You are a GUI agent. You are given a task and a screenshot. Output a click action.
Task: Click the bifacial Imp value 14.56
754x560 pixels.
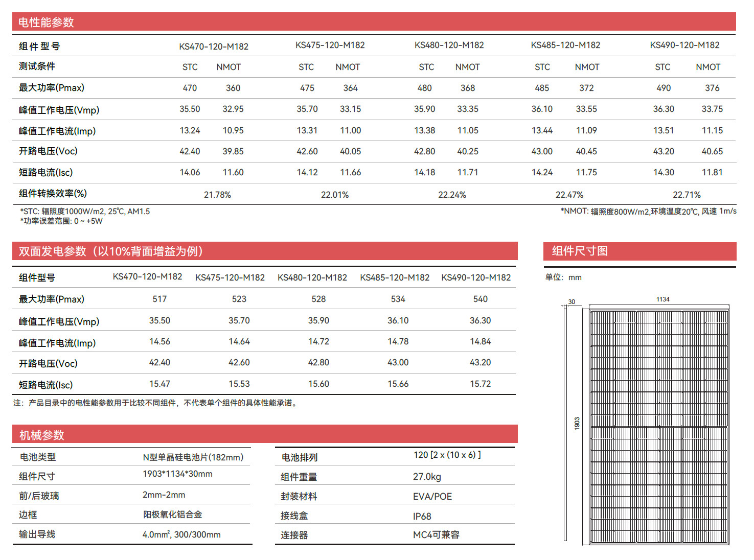pos(159,341)
